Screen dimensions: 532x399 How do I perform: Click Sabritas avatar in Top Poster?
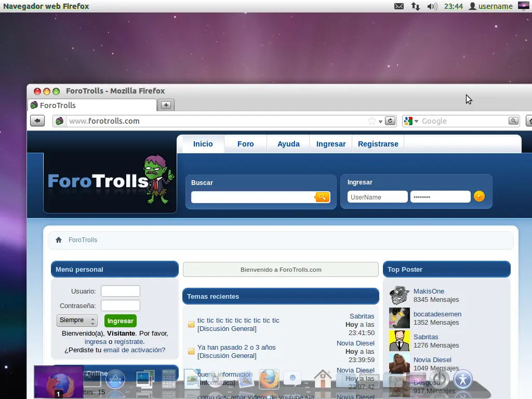click(x=400, y=341)
